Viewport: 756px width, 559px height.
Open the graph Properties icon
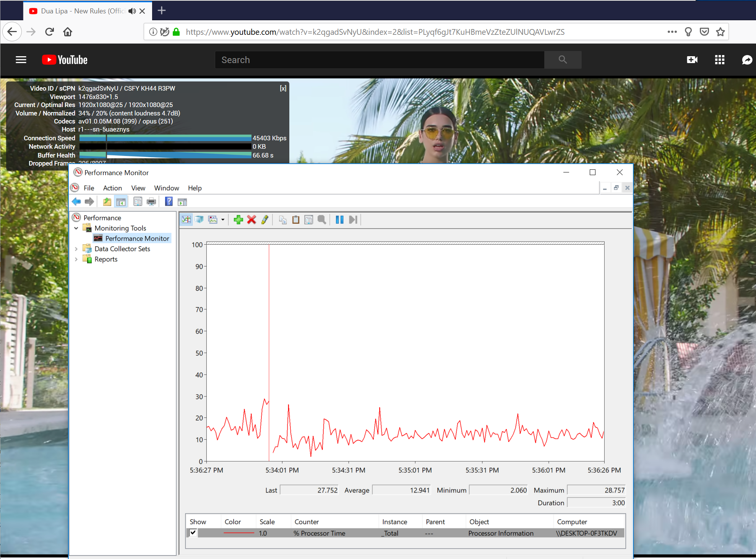(x=309, y=219)
